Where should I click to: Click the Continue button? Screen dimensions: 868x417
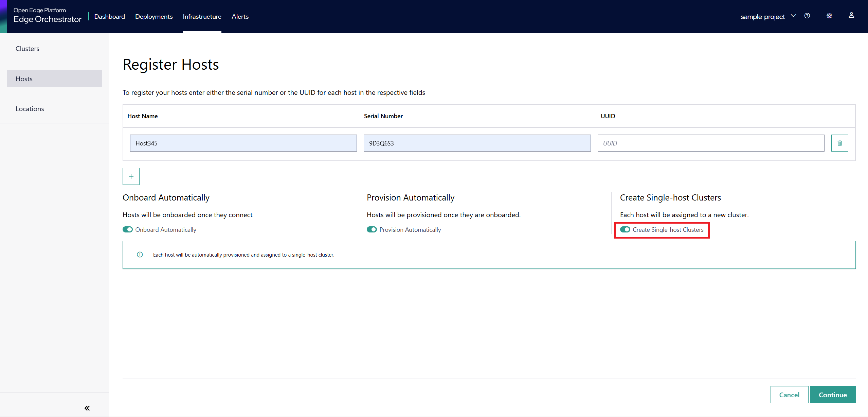[x=833, y=395]
